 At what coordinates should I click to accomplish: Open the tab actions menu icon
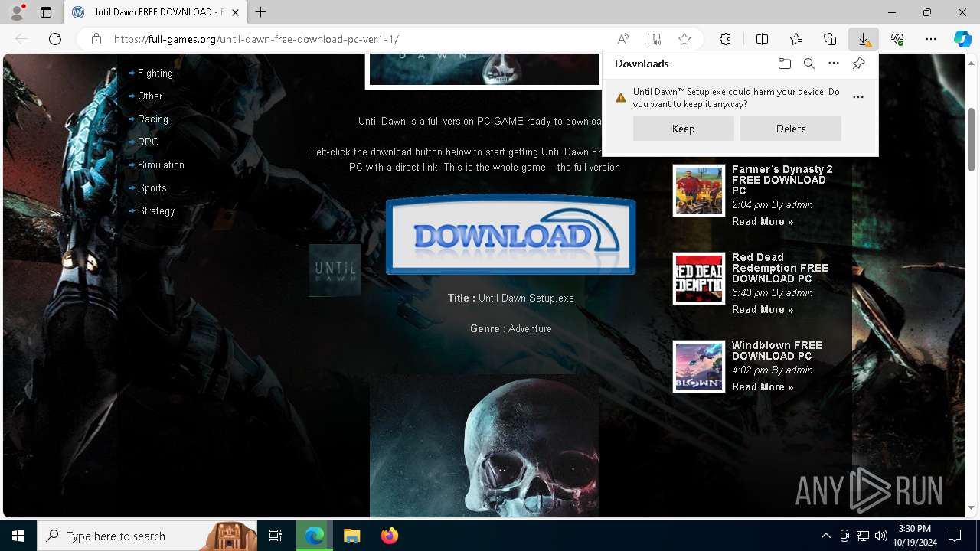coord(46,12)
